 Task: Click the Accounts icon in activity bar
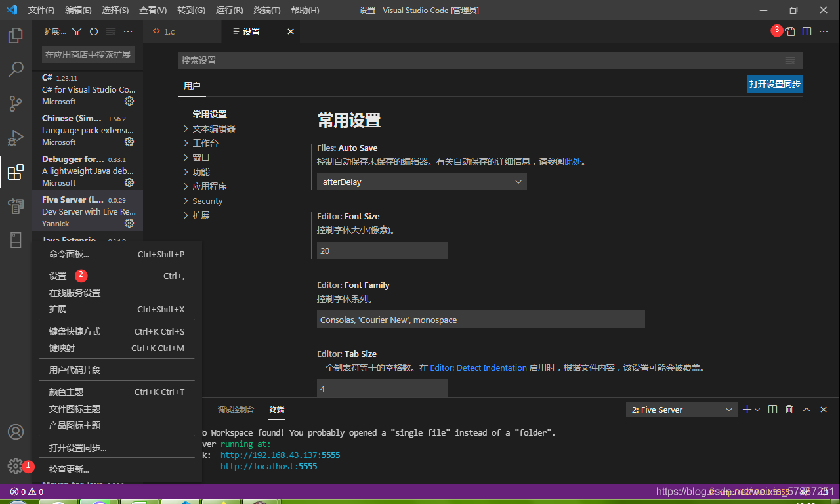pyautogui.click(x=16, y=432)
